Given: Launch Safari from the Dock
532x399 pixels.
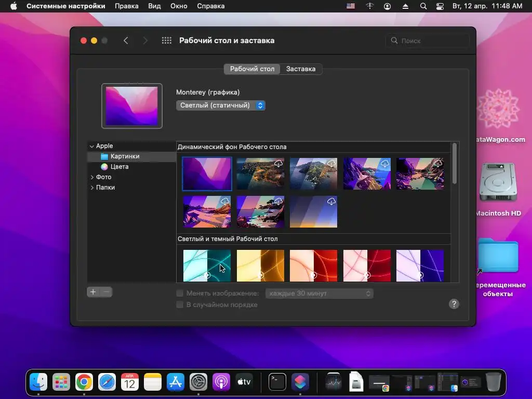Looking at the screenshot, I should (107, 382).
